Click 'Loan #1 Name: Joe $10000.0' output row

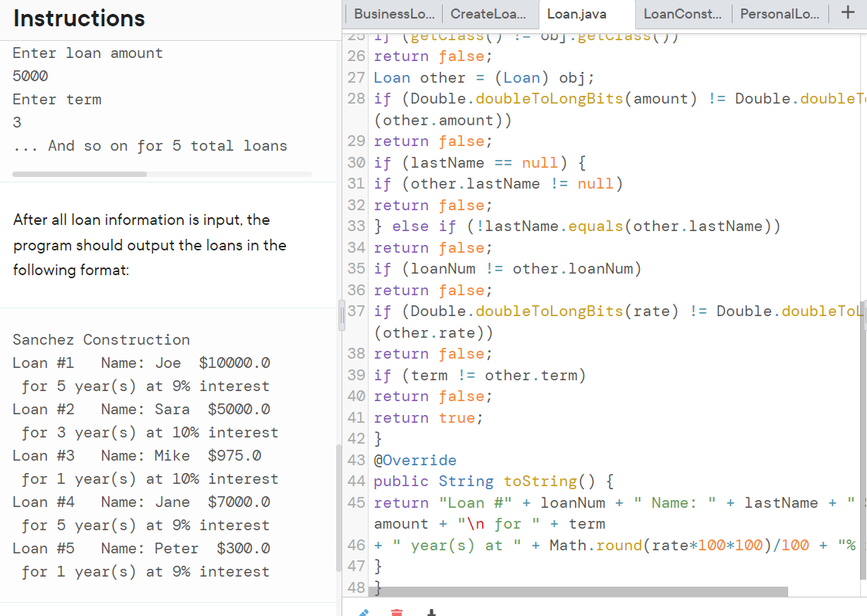pyautogui.click(x=141, y=362)
